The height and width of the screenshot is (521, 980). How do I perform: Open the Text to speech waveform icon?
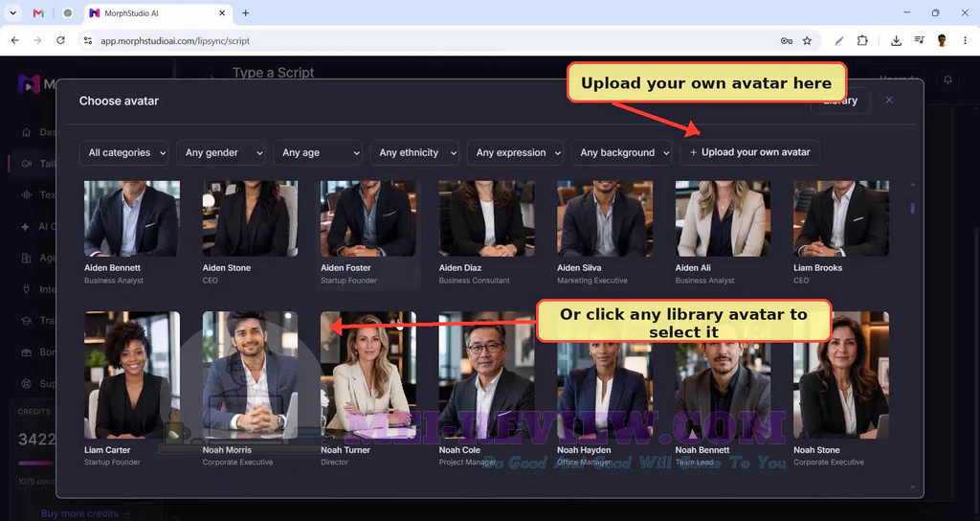[26, 194]
